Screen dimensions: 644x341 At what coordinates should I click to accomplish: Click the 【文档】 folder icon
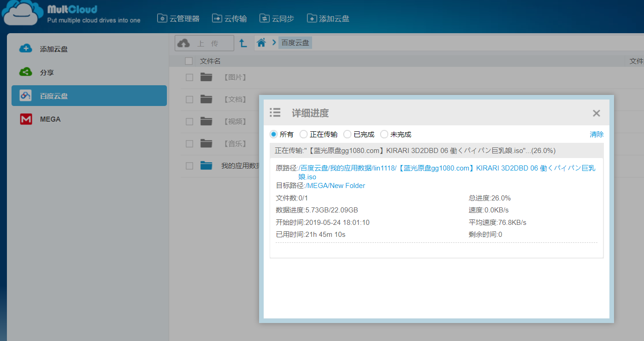tap(206, 99)
